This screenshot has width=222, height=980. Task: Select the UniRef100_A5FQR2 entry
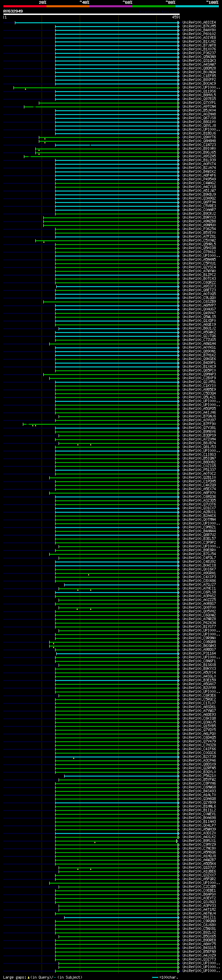click(199, 879)
